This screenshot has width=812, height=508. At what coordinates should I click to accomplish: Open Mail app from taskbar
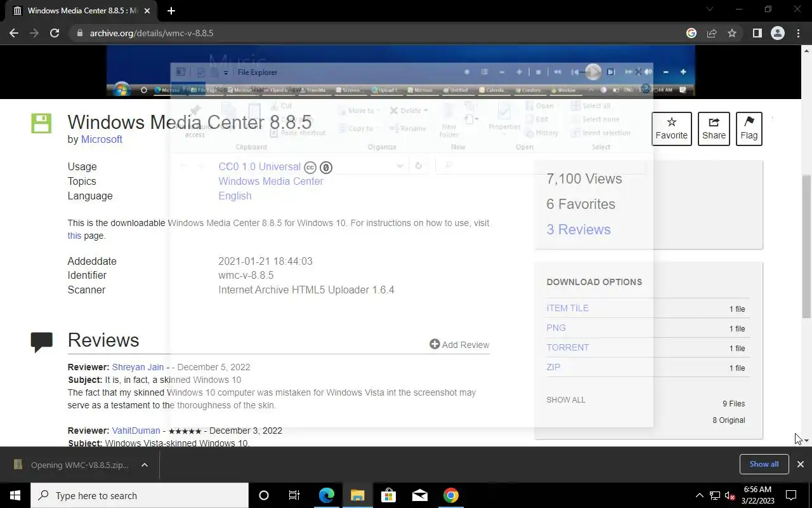tap(420, 495)
